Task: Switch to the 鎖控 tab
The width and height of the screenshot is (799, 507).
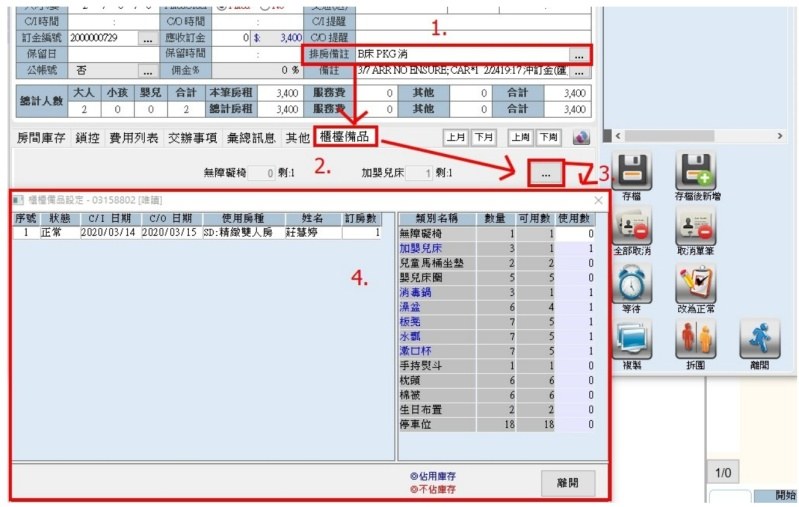Action: (87, 138)
